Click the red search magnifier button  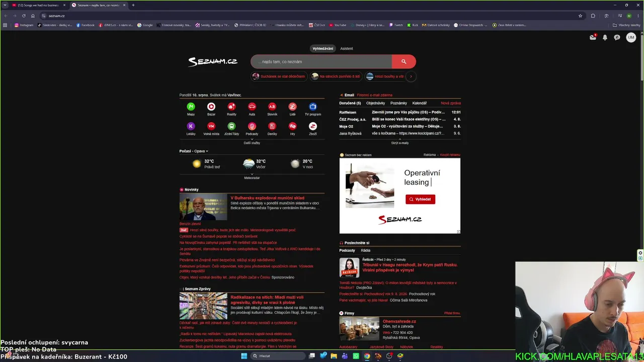[404, 61]
